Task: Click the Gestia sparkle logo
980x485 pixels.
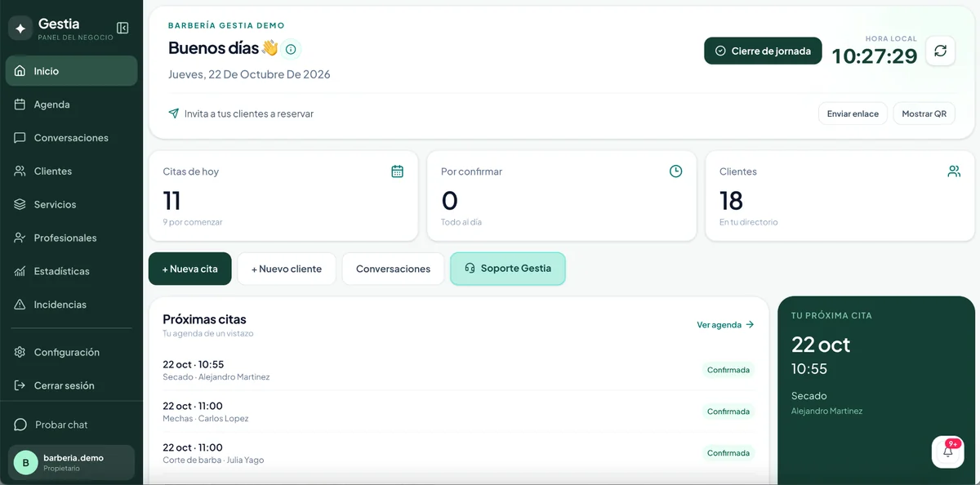Action: click(20, 29)
